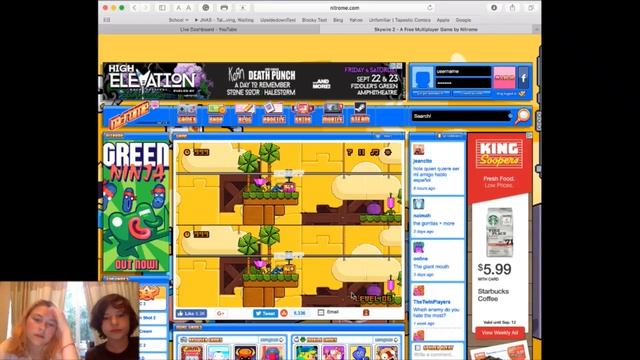Click the password login field
This screenshot has height=360, width=640.
pos(463,83)
